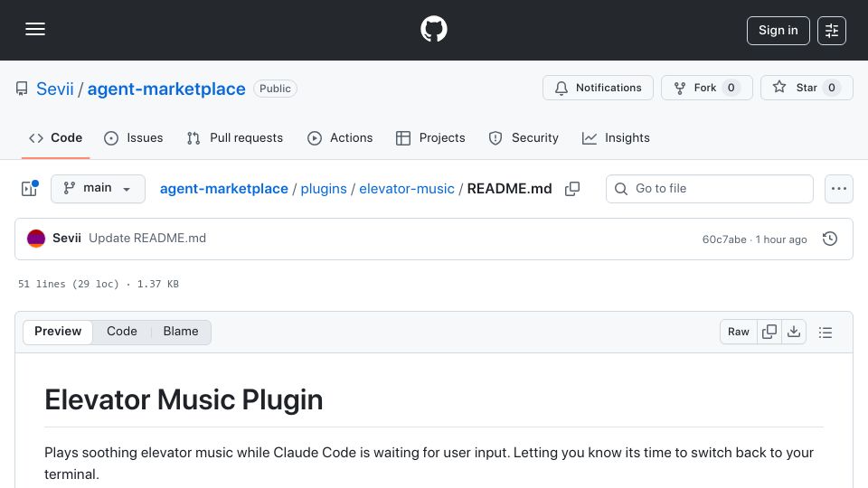Click the repository book icon beside Sevii

pos(22,89)
